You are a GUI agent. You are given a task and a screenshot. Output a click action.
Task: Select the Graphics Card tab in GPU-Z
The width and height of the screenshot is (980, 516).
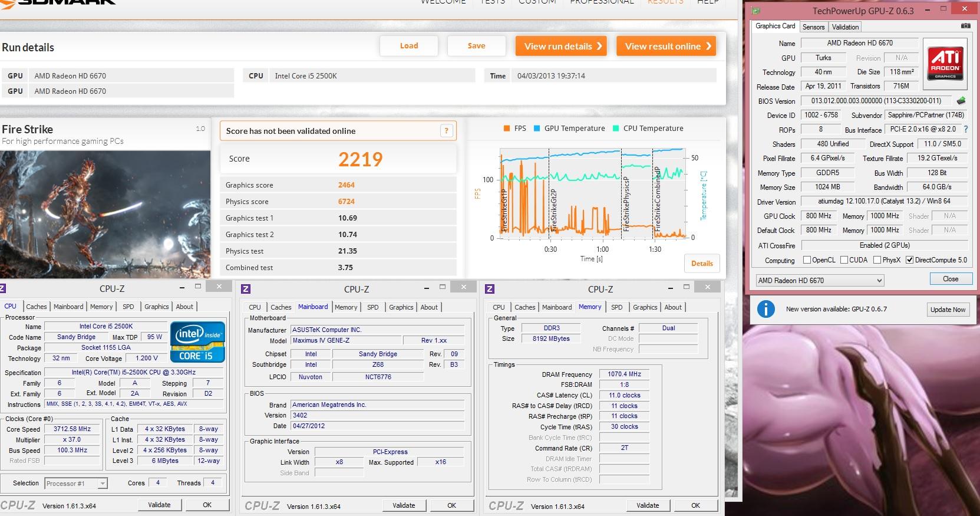click(x=775, y=26)
